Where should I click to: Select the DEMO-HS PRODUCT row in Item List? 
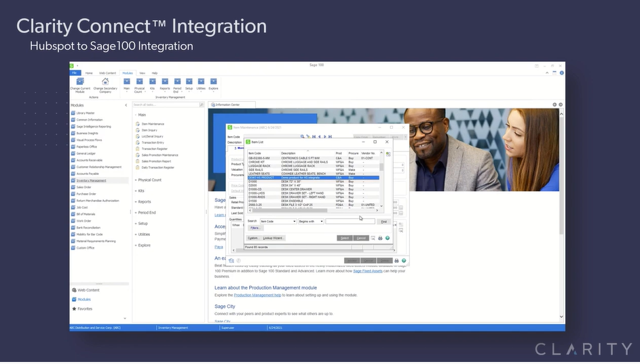click(x=314, y=178)
